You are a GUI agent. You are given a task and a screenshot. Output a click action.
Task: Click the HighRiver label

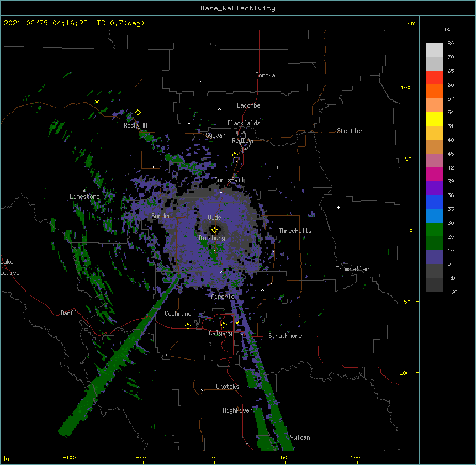237,410
